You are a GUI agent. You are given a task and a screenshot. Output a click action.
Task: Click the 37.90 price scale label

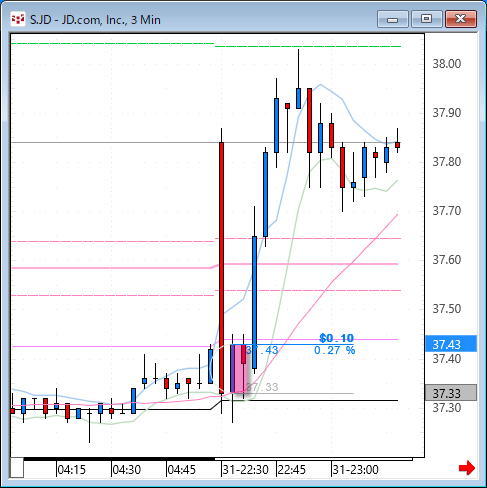point(447,112)
